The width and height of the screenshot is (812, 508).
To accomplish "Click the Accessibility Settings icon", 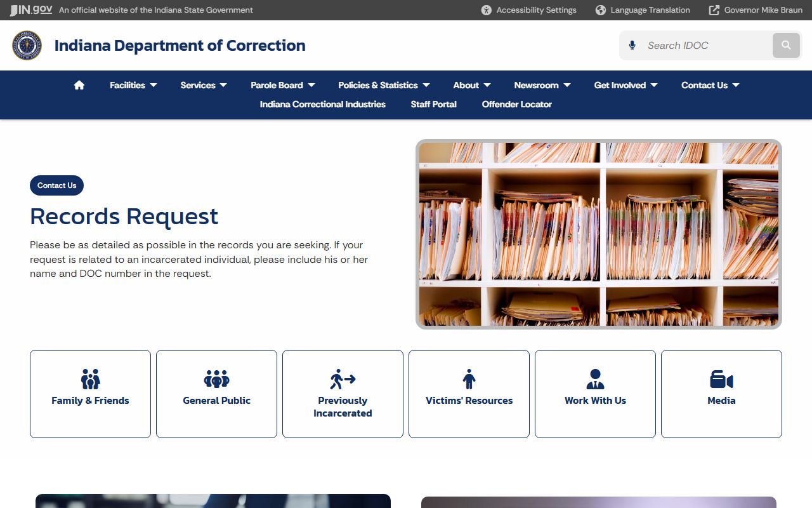I will (487, 10).
